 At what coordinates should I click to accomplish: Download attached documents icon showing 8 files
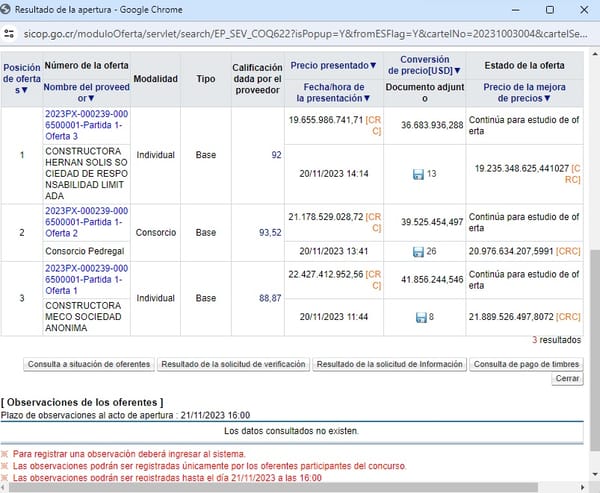coord(421,317)
